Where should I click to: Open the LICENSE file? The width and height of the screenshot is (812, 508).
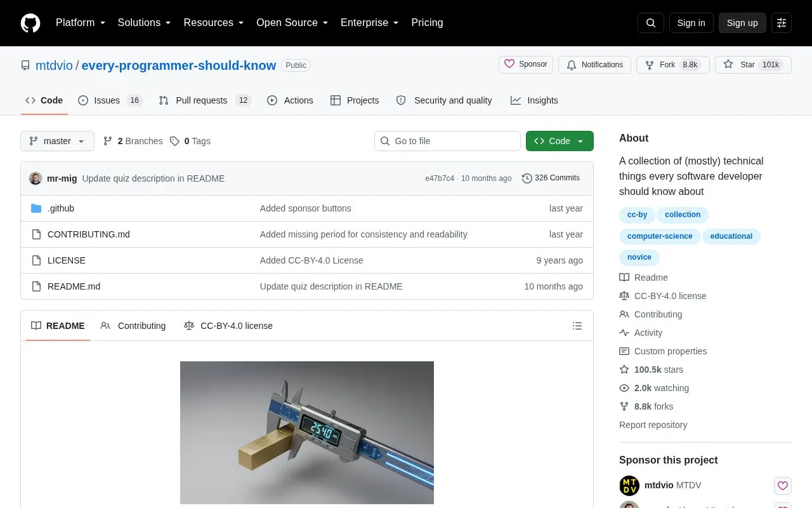coord(67,260)
